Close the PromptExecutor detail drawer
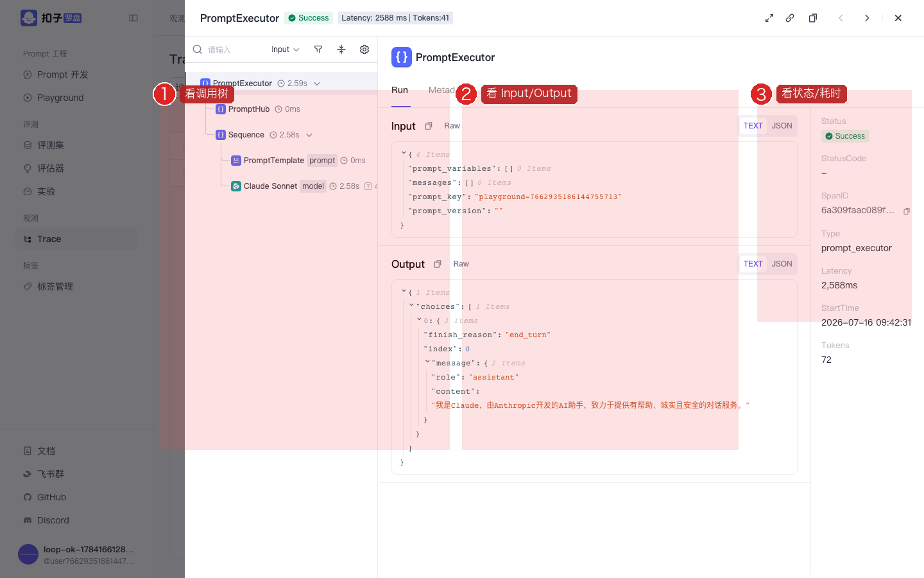Viewport: 924px width, 578px height. click(898, 18)
